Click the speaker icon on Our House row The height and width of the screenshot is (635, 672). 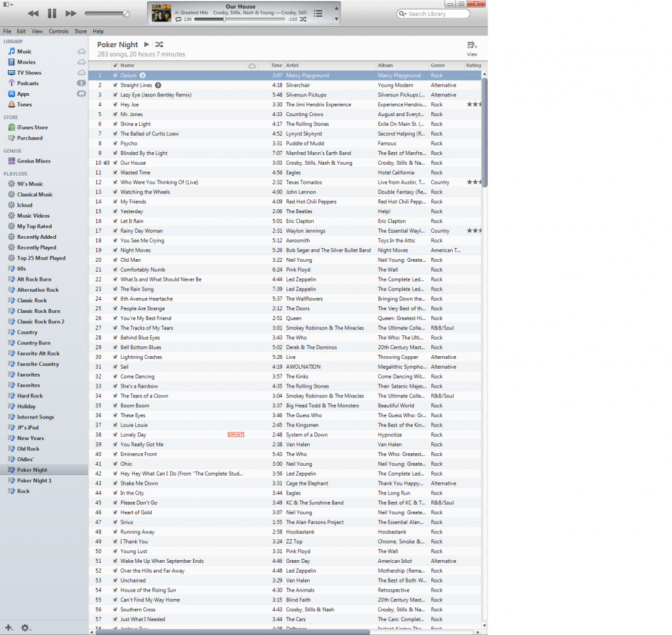pos(107,163)
